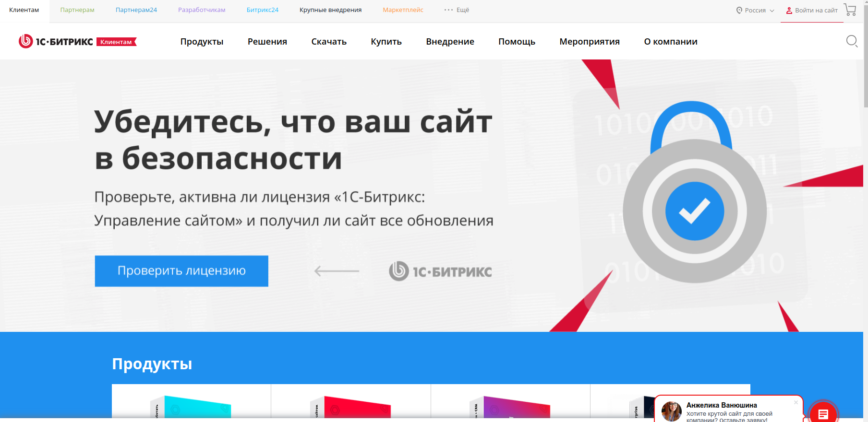This screenshot has width=868, height=422.
Task: Open the Маркетплейс tab
Action: 403,10
